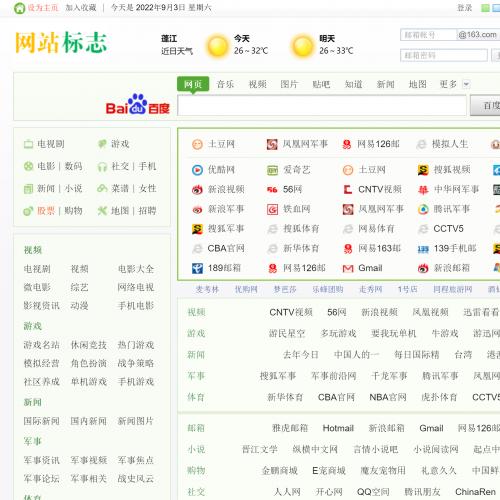
Task: Click the Baidu search text box
Action: pos(322,105)
